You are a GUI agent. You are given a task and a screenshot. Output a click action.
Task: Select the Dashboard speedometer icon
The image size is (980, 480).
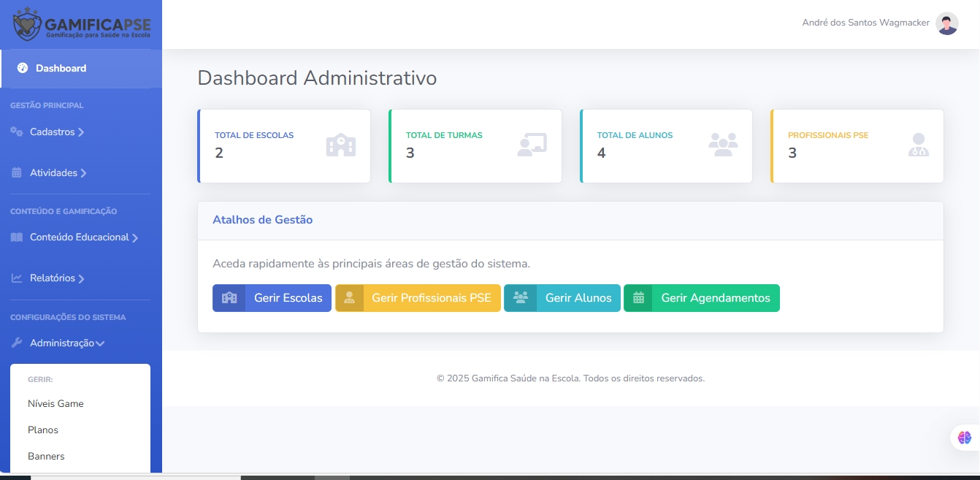pos(23,68)
